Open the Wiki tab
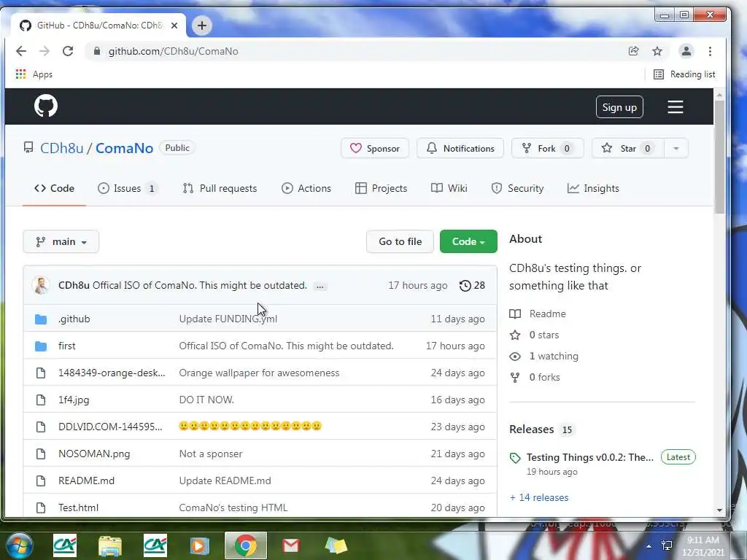This screenshot has width=747, height=560. tap(449, 188)
